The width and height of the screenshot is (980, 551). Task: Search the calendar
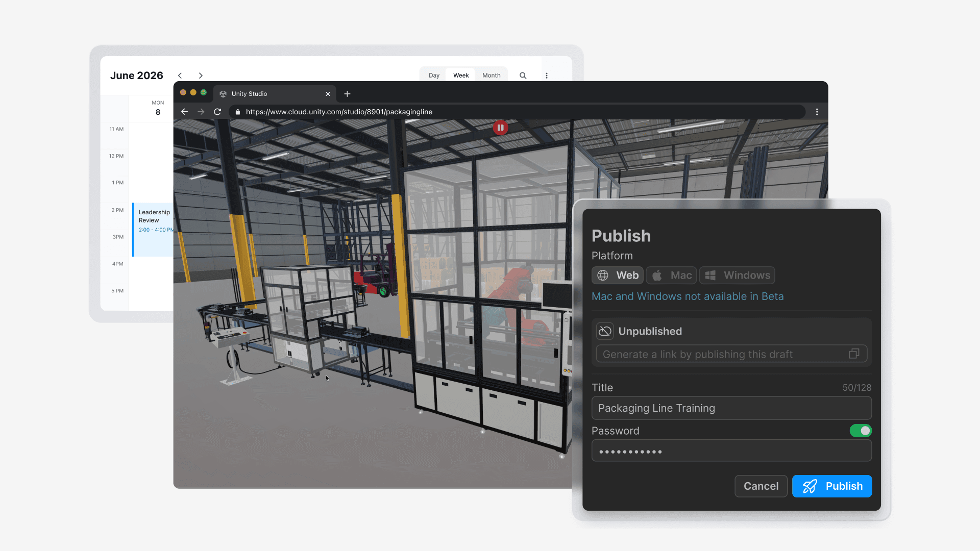pyautogui.click(x=523, y=76)
